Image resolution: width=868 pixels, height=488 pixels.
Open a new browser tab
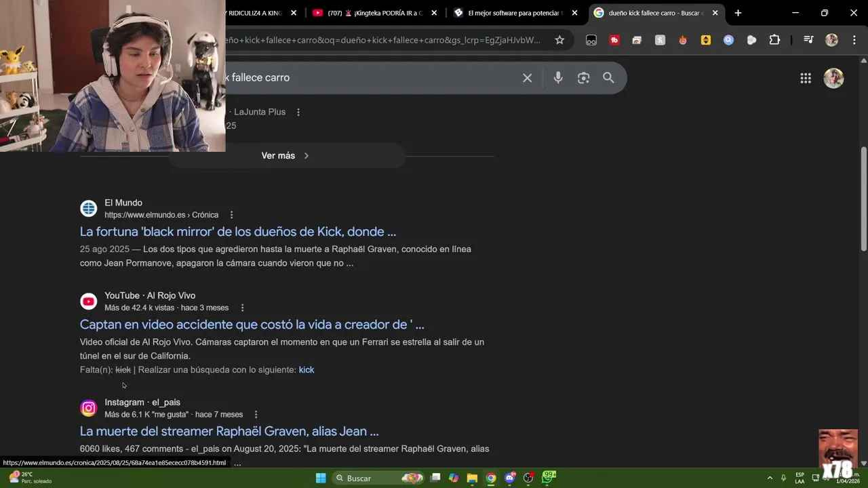[738, 13]
